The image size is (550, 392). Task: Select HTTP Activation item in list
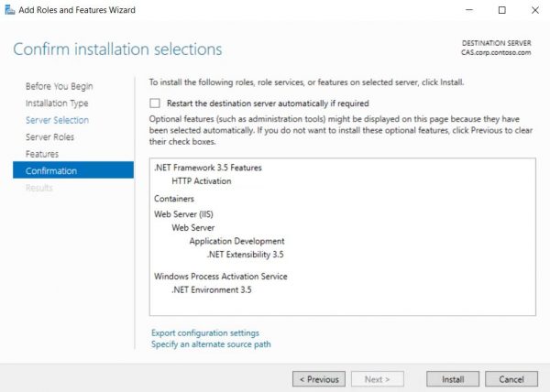click(201, 181)
